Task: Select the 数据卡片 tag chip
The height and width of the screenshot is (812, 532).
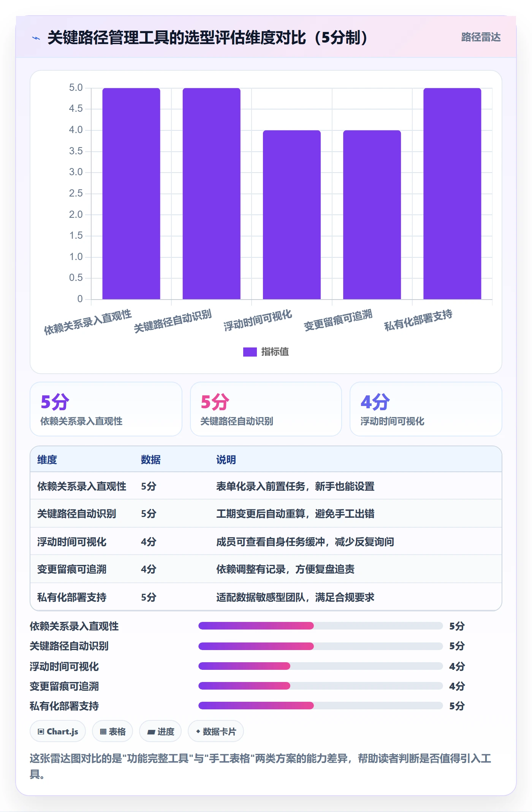Action: point(216,731)
